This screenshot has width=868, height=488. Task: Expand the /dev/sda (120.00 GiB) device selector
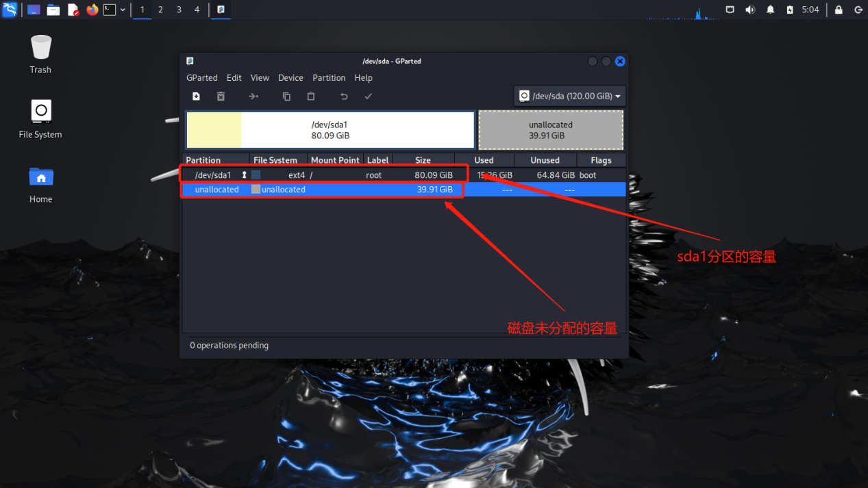tap(570, 97)
